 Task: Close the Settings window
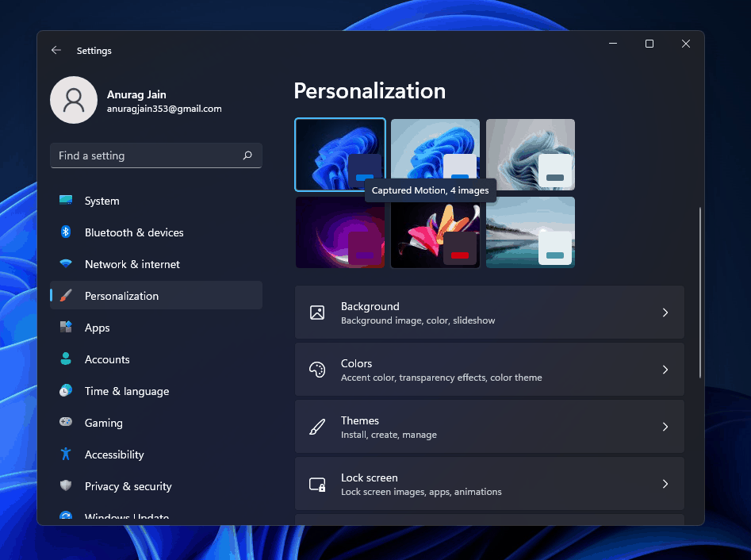686,44
